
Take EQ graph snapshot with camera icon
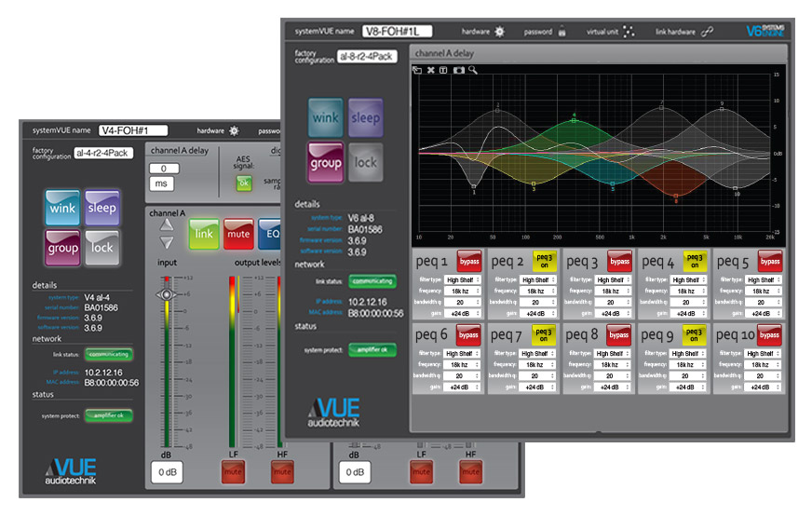pyautogui.click(x=459, y=70)
